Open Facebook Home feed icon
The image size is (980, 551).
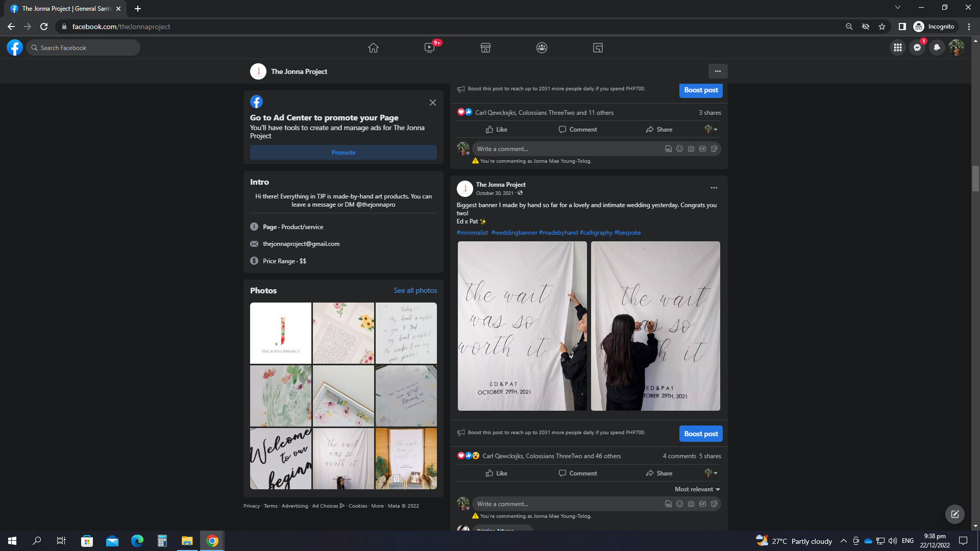click(373, 47)
